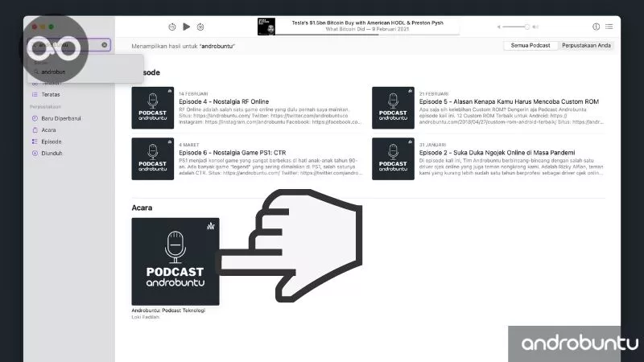
Task: Open Episode 2 - Suka Duka Ngojek Online
Action: click(x=497, y=152)
